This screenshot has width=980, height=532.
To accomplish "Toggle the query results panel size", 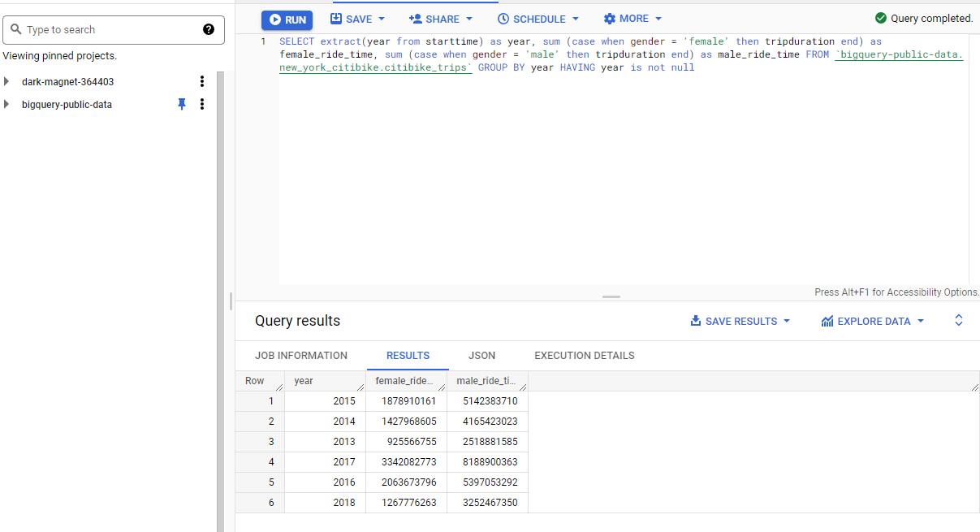I will [x=958, y=320].
